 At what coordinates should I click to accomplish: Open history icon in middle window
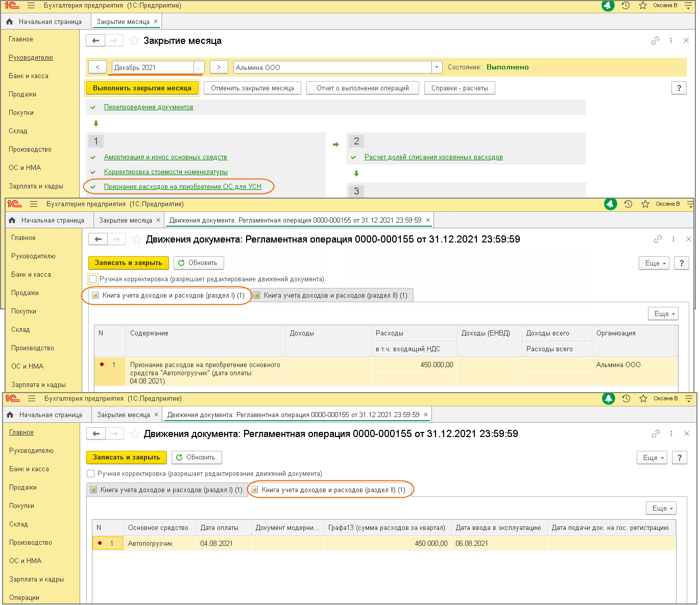(628, 204)
